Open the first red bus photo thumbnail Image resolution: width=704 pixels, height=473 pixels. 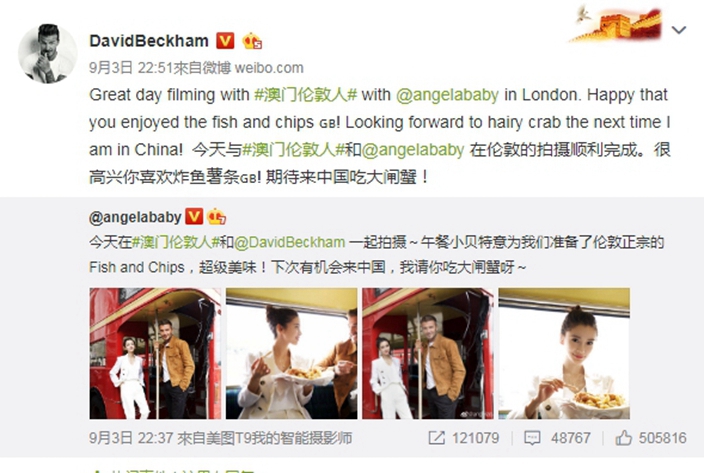tap(155, 354)
